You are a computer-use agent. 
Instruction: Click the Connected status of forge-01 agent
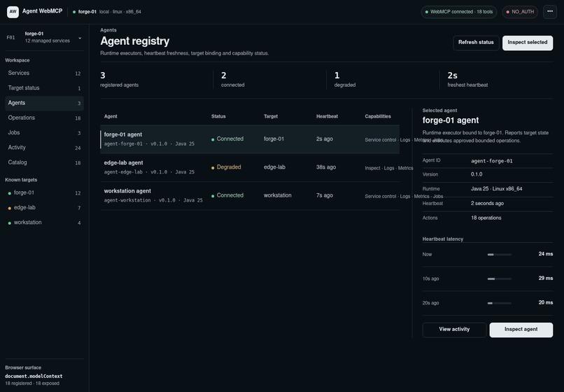click(x=227, y=139)
